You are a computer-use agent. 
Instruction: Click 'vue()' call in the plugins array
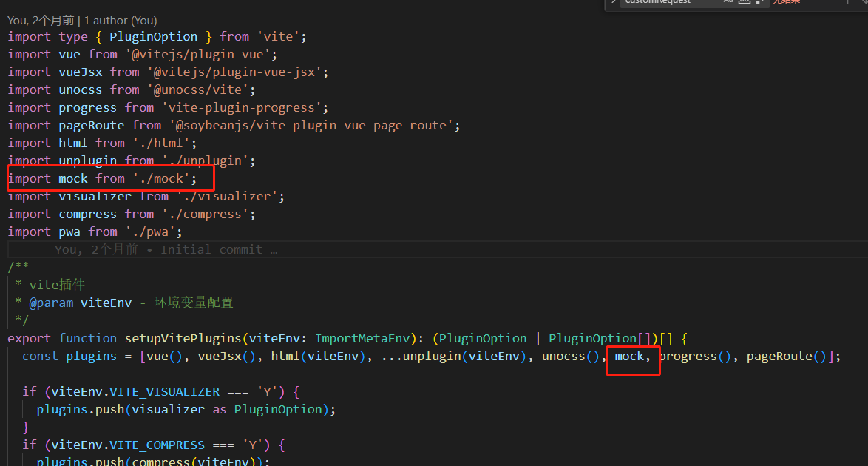[x=164, y=356]
